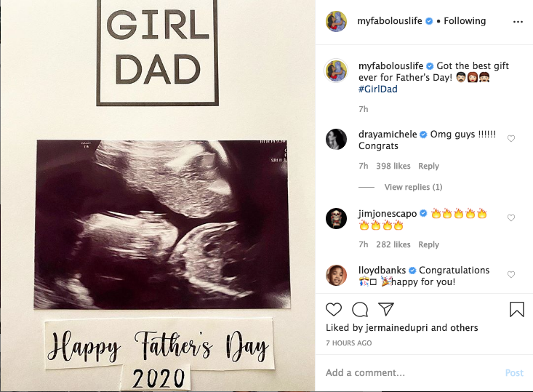Share post with the paper plane icon
The image size is (533, 392).
click(386, 309)
